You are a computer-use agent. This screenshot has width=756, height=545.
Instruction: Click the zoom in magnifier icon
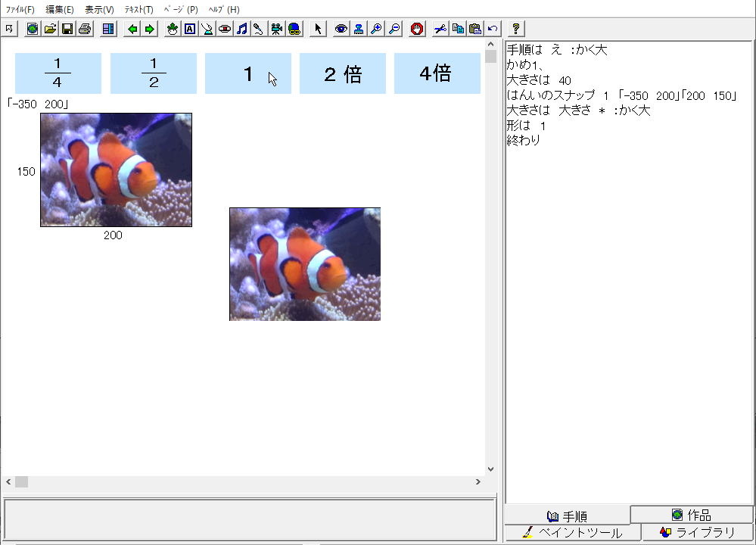[376, 29]
